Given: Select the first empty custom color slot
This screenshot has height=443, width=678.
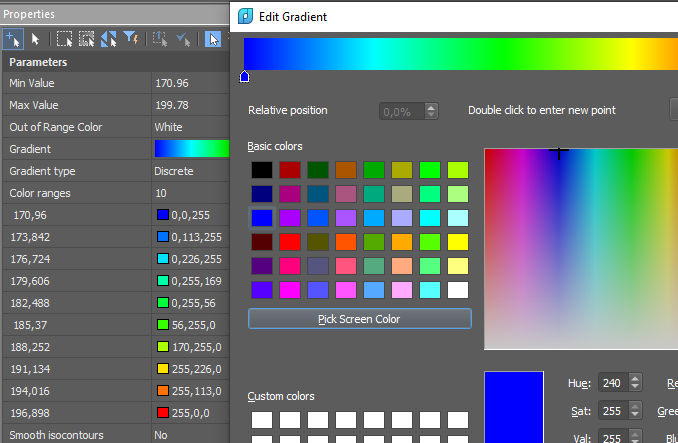Looking at the screenshot, I should (261, 420).
